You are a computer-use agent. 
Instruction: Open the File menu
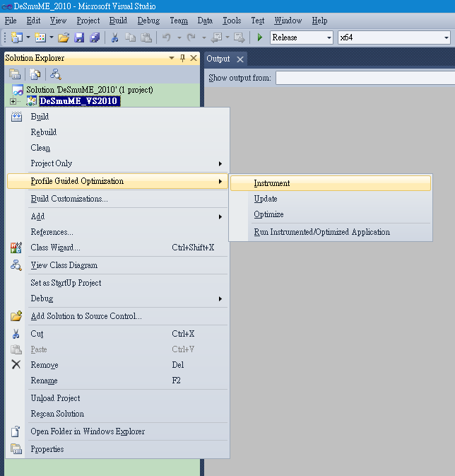[x=11, y=21]
